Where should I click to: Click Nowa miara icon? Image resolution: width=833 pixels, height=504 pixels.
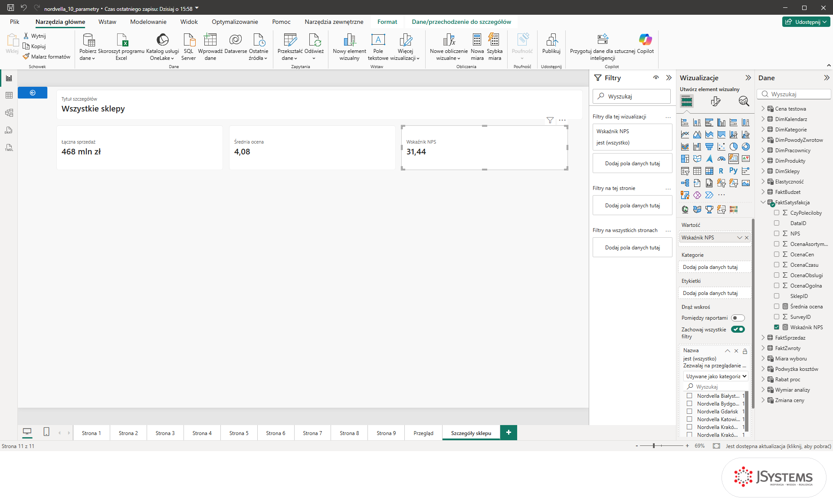(x=477, y=46)
